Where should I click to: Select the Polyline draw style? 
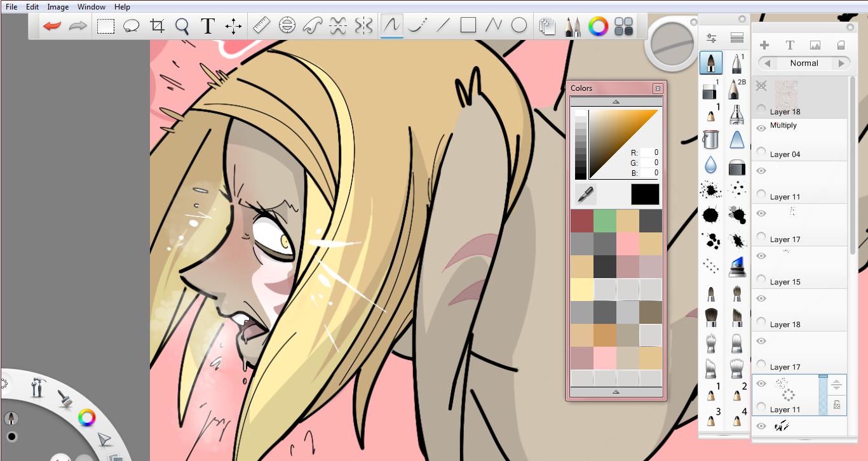(x=494, y=26)
